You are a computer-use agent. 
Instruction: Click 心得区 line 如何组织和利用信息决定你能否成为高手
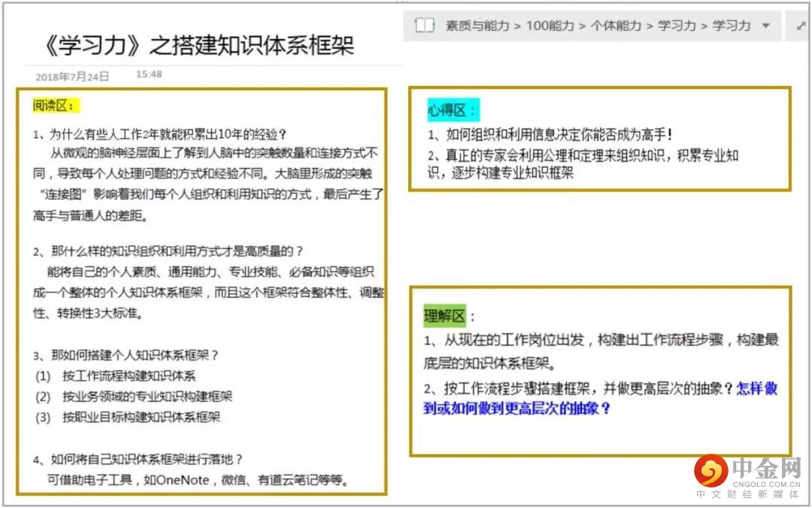tap(550, 135)
